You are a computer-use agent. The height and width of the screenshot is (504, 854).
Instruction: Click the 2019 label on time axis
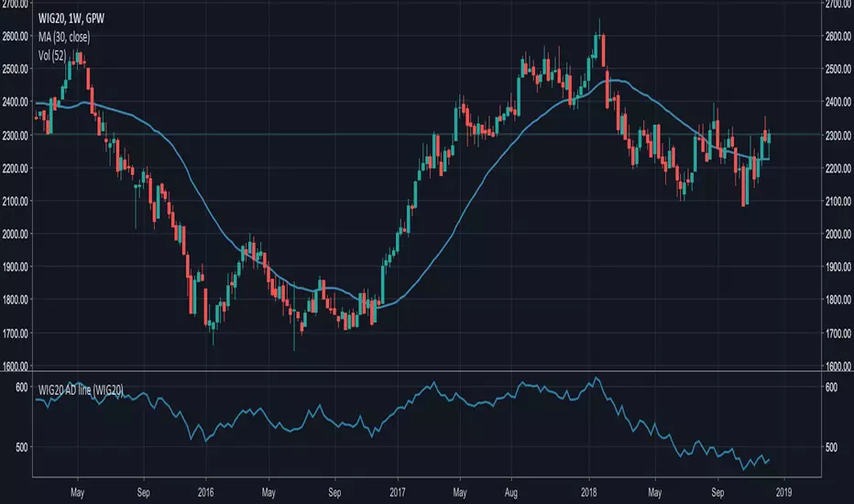click(783, 493)
